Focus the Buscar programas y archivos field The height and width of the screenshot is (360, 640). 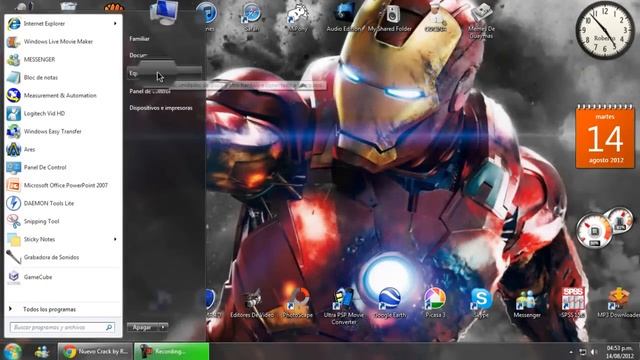[x=62, y=327]
